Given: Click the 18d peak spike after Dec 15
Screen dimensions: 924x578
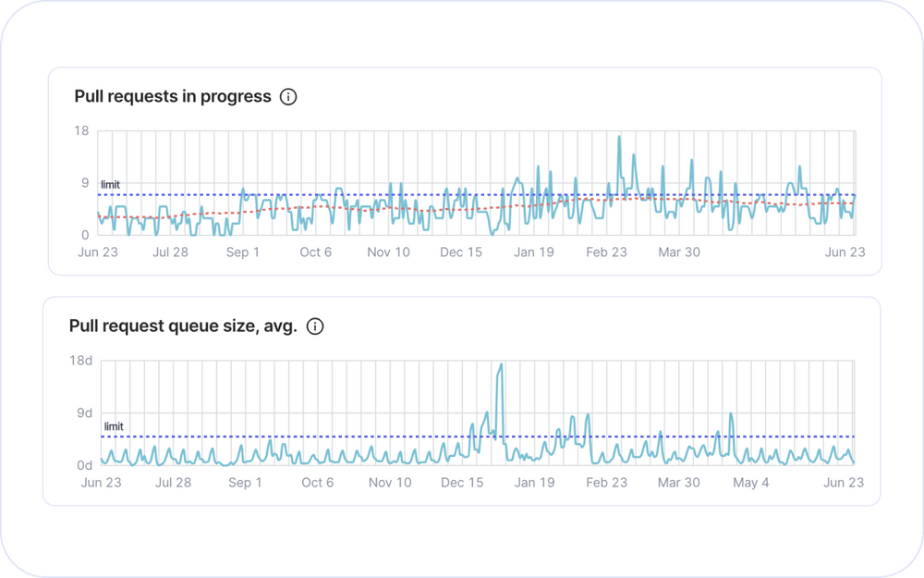Looking at the screenshot, I should pos(500,363).
